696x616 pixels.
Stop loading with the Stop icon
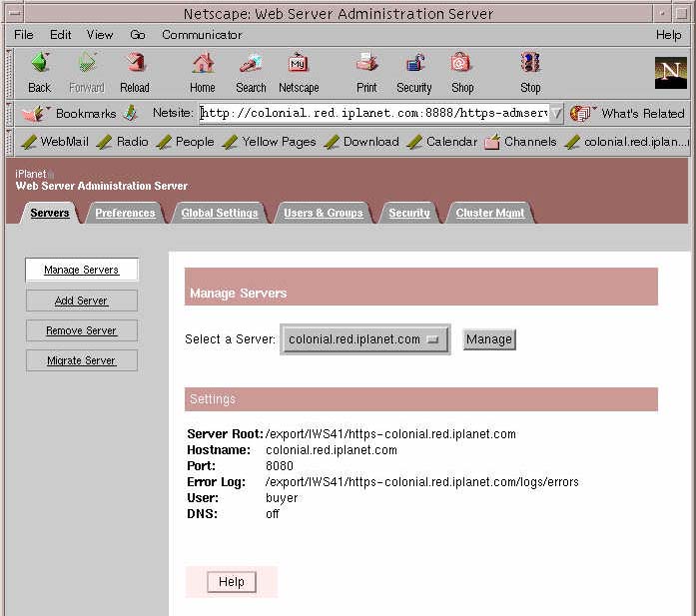[x=530, y=72]
